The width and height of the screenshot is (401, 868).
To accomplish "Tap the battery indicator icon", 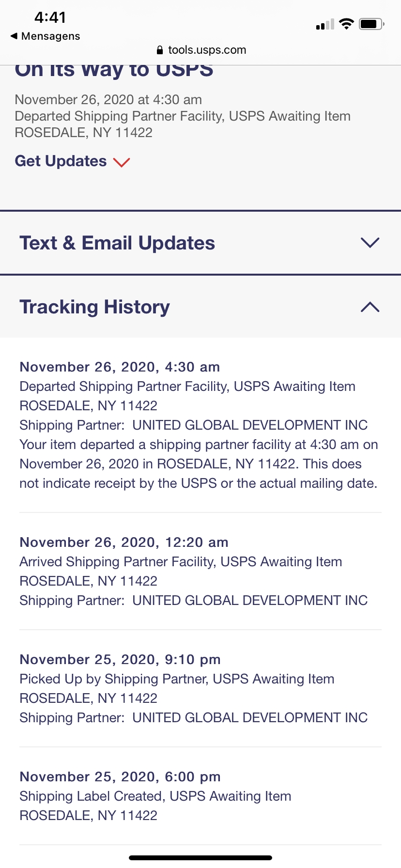I will coord(371,24).
